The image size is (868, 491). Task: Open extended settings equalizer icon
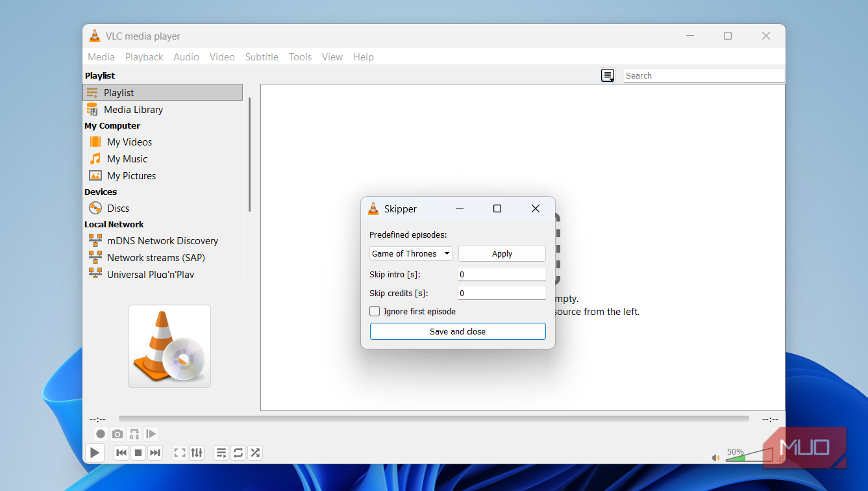point(197,453)
